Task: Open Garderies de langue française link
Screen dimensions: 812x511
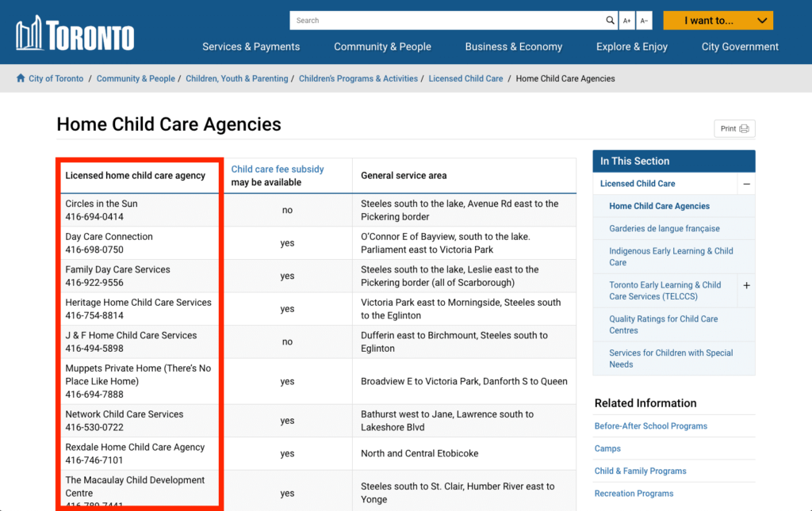Action: 665,229
